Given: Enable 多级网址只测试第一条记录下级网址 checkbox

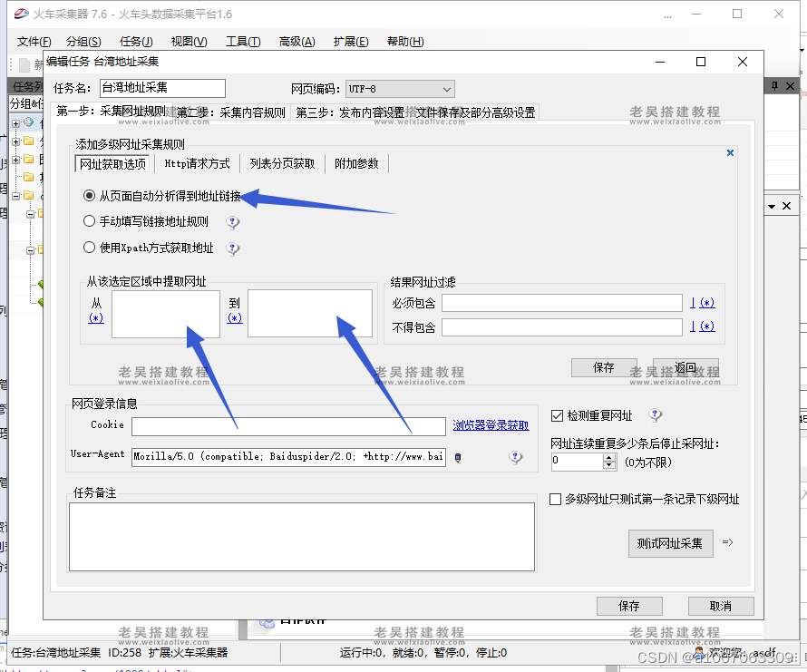Looking at the screenshot, I should [x=557, y=499].
